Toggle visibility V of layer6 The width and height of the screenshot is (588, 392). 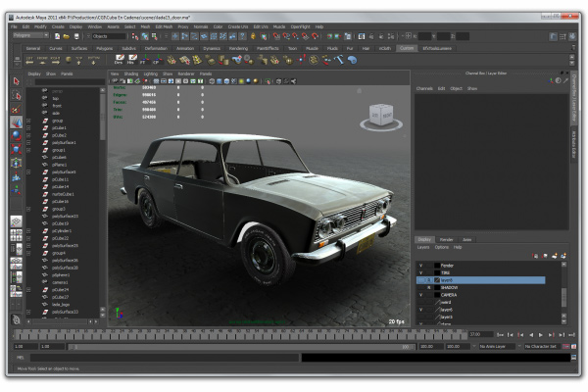[421, 310]
